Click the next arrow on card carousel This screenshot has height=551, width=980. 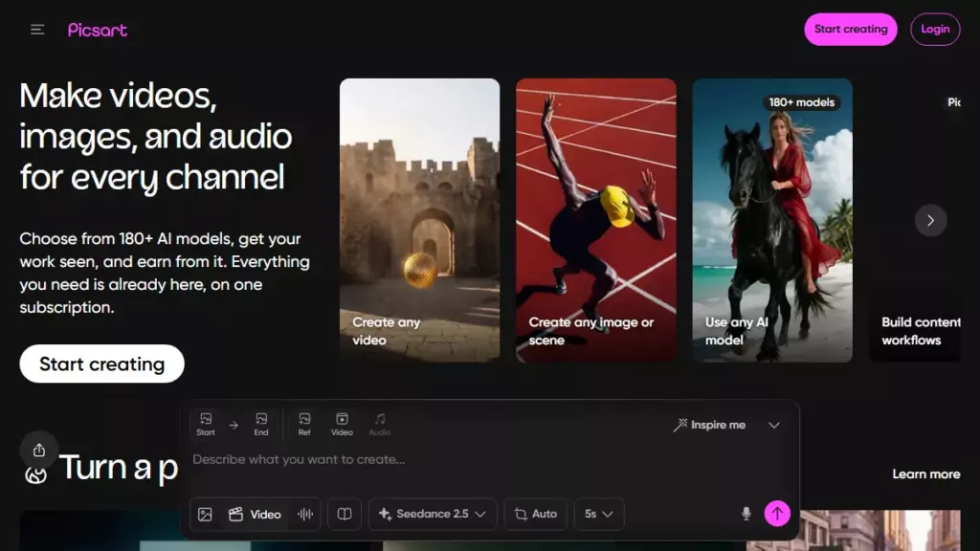click(930, 220)
